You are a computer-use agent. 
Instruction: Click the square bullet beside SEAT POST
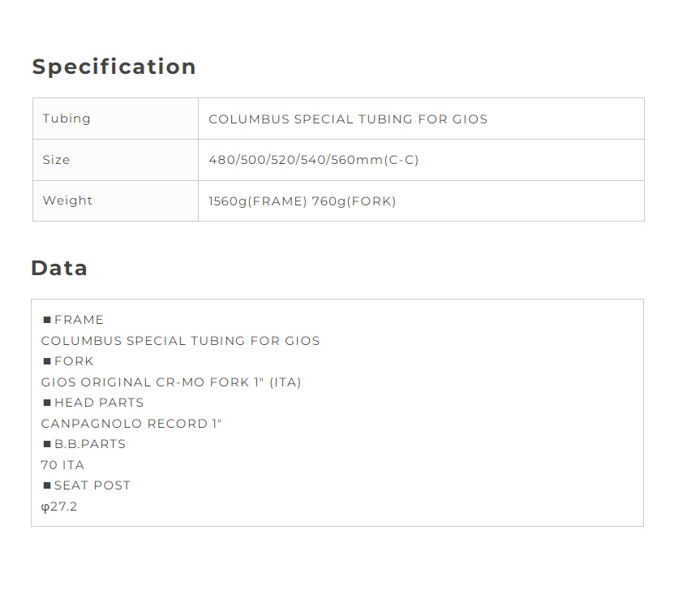tap(47, 485)
